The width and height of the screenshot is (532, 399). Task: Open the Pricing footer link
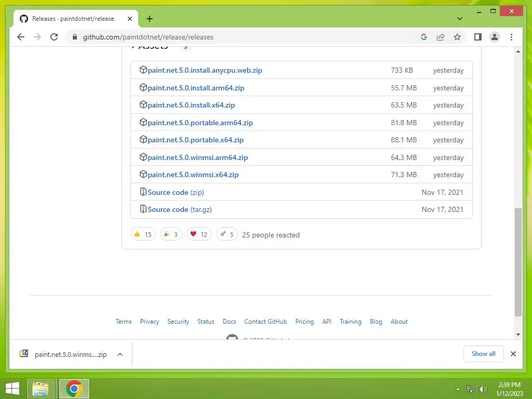(x=304, y=321)
